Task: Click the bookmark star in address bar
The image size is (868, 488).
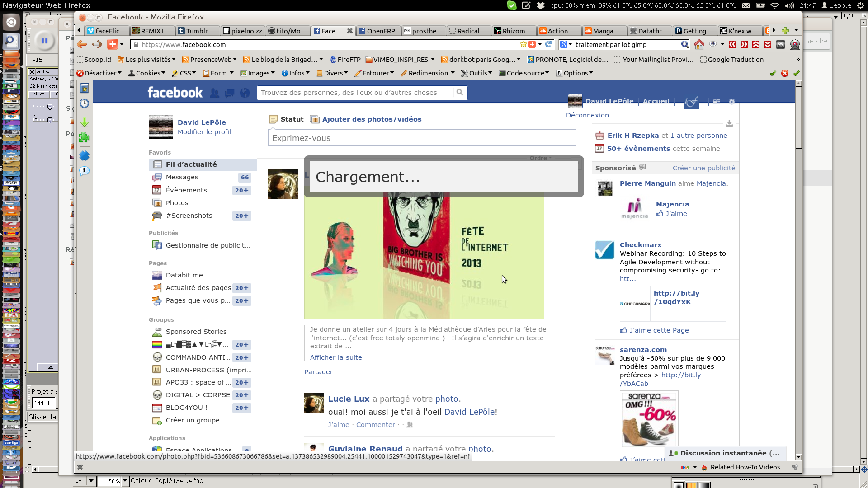Action: point(523,44)
